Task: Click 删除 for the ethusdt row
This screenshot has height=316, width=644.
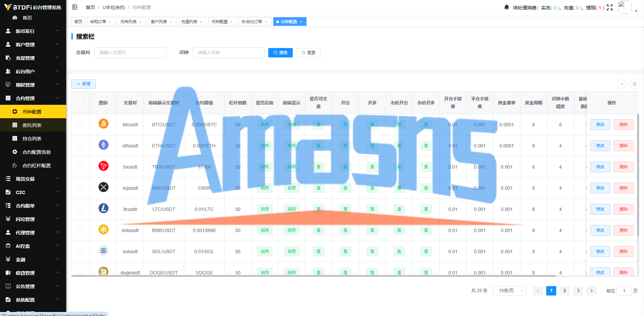Action: [x=624, y=146]
